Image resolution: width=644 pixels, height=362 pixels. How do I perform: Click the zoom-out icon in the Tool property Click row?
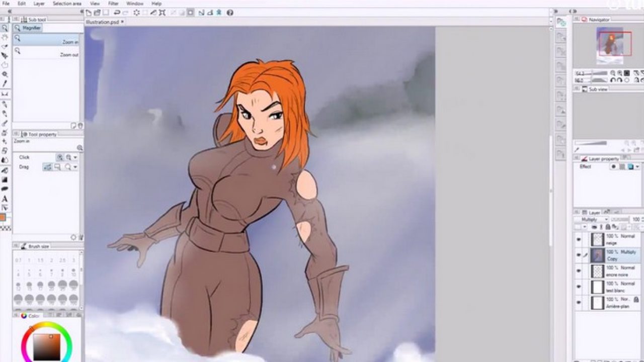[x=68, y=157]
